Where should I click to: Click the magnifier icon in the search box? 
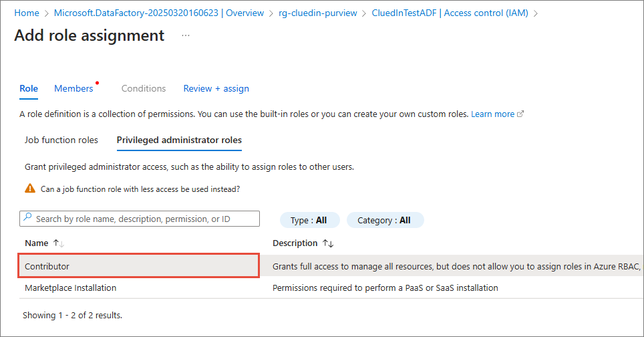(x=27, y=217)
